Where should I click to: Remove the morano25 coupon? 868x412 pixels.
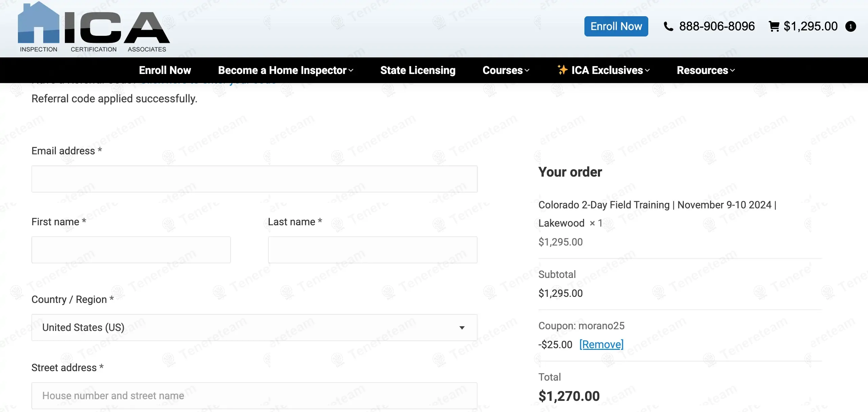(x=601, y=344)
